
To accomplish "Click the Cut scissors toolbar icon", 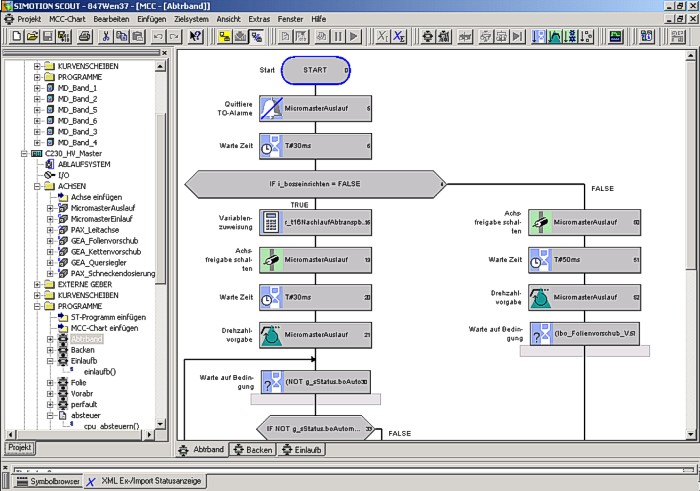I will 107,37.
